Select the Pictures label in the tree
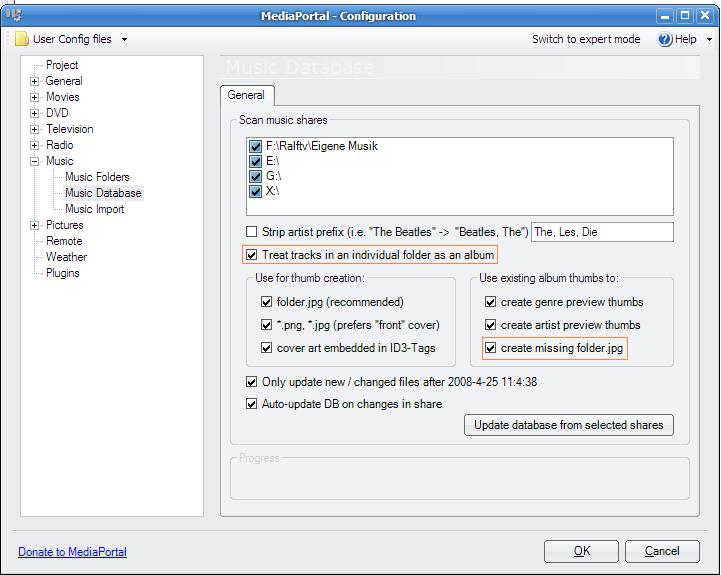Image resolution: width=721 pixels, height=575 pixels. 65,225
